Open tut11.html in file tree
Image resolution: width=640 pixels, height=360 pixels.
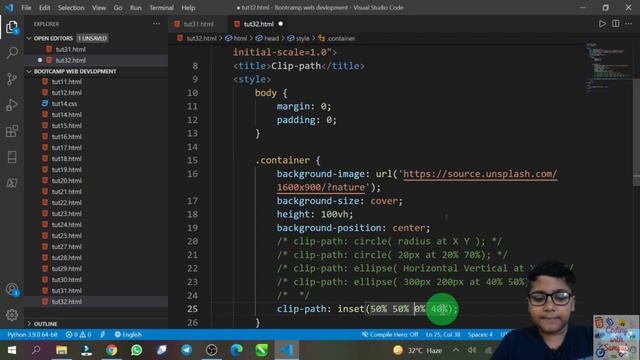click(66, 82)
